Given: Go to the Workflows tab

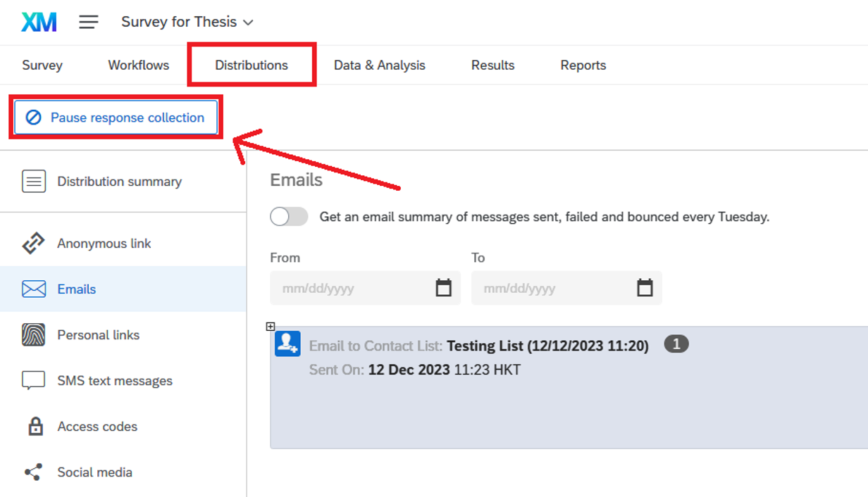Looking at the screenshot, I should click(x=138, y=65).
